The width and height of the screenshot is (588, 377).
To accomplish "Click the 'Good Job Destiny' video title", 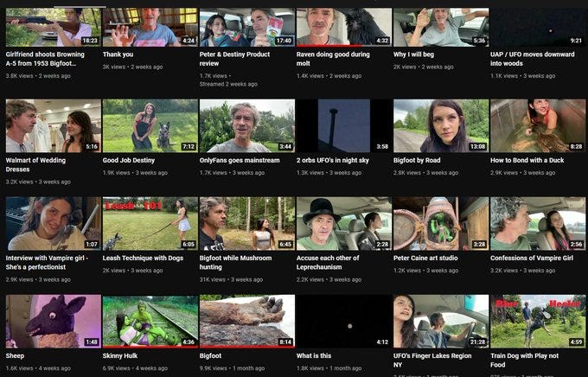I will point(129,160).
